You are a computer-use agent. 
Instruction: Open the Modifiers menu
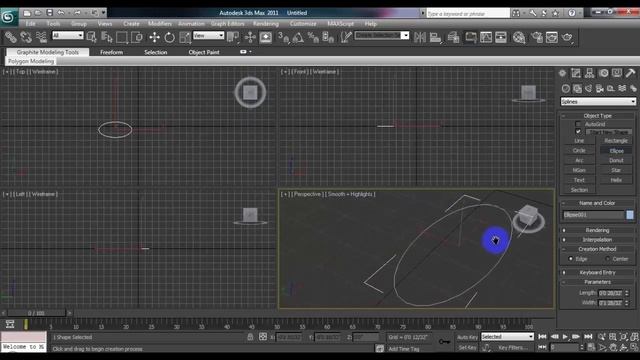coord(160,24)
